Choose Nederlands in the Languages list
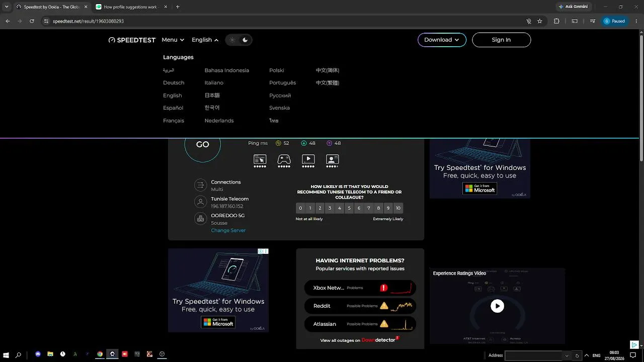The image size is (644, 362). [219, 121]
